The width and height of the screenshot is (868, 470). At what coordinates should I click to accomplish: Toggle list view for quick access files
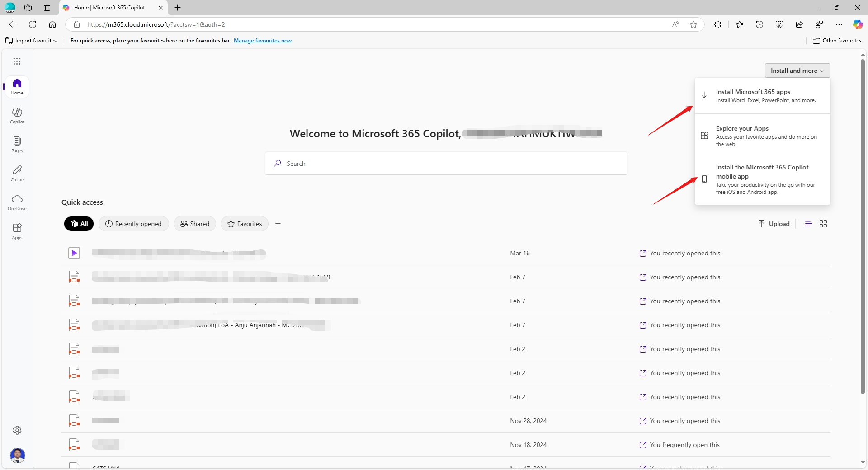[x=808, y=224]
